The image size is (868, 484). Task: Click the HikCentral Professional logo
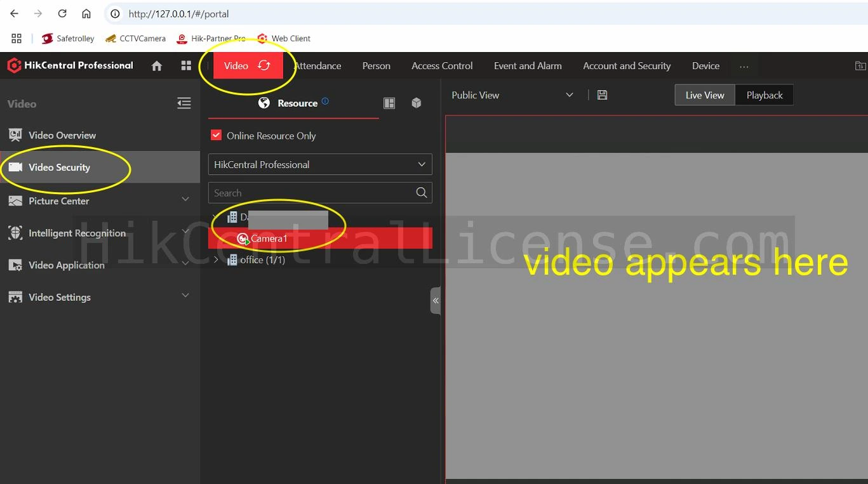(70, 65)
